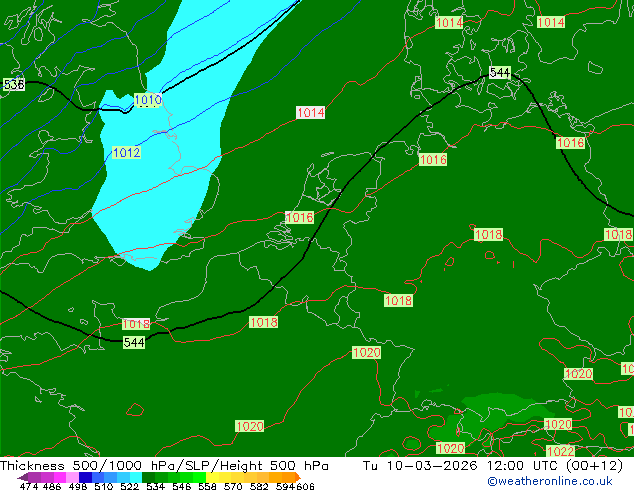Click the legend value 522
This screenshot has width=634, height=490.
[x=130, y=486]
